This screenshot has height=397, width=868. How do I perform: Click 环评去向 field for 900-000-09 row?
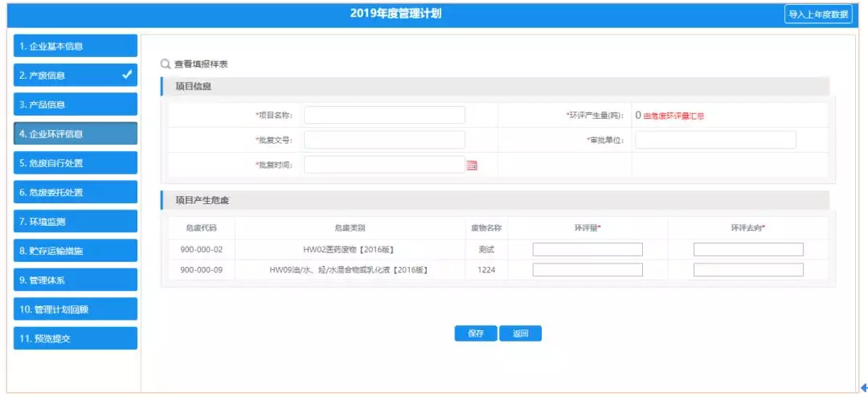[748, 270]
